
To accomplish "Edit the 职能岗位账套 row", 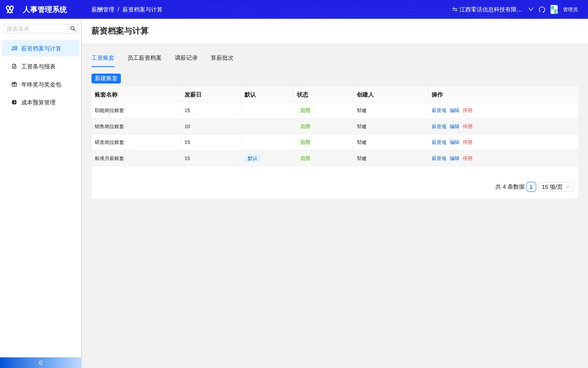I will click(x=454, y=110).
